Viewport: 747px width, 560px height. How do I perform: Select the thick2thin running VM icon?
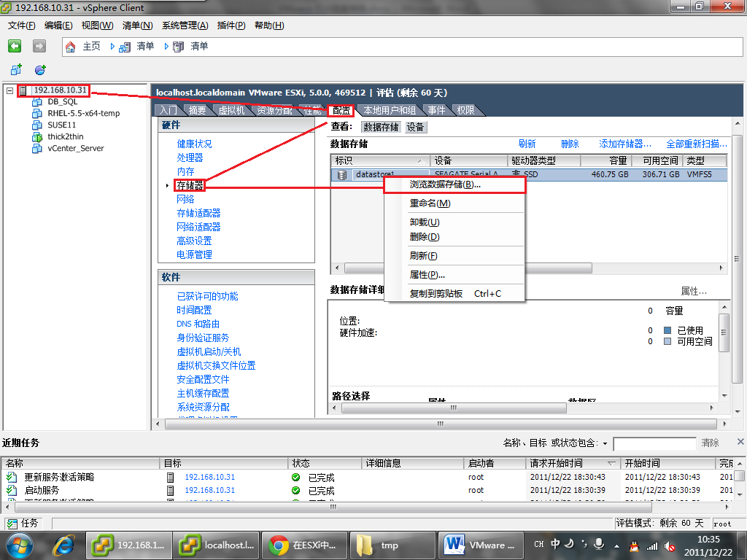coord(37,137)
